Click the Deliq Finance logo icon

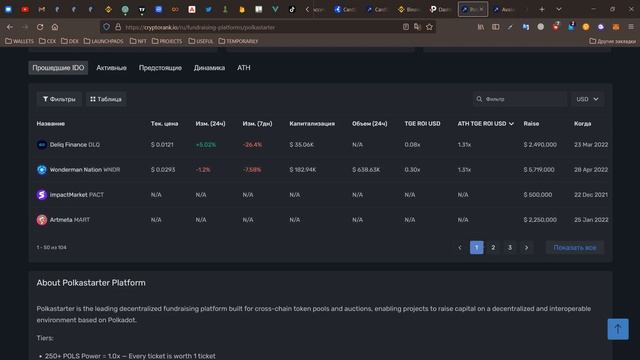pos(42,144)
